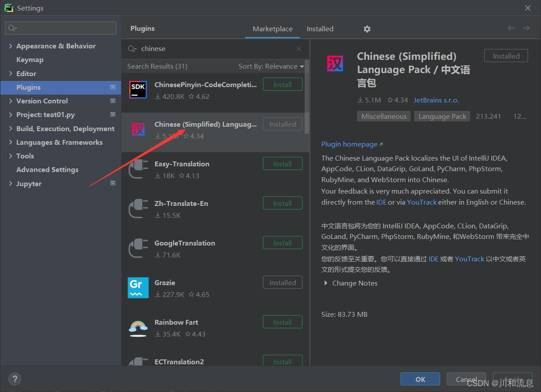This screenshot has height=392, width=541.
Task: Select Plugins in settings tree
Action: click(x=60, y=87)
